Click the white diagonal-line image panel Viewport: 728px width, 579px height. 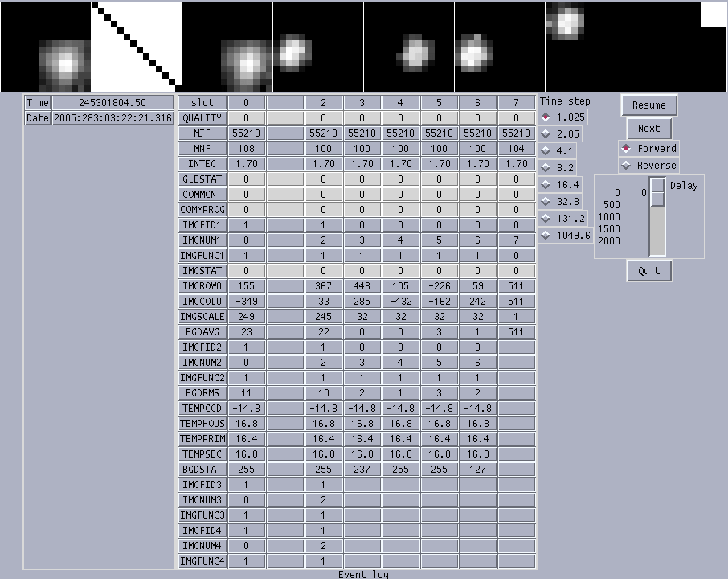tap(137, 47)
